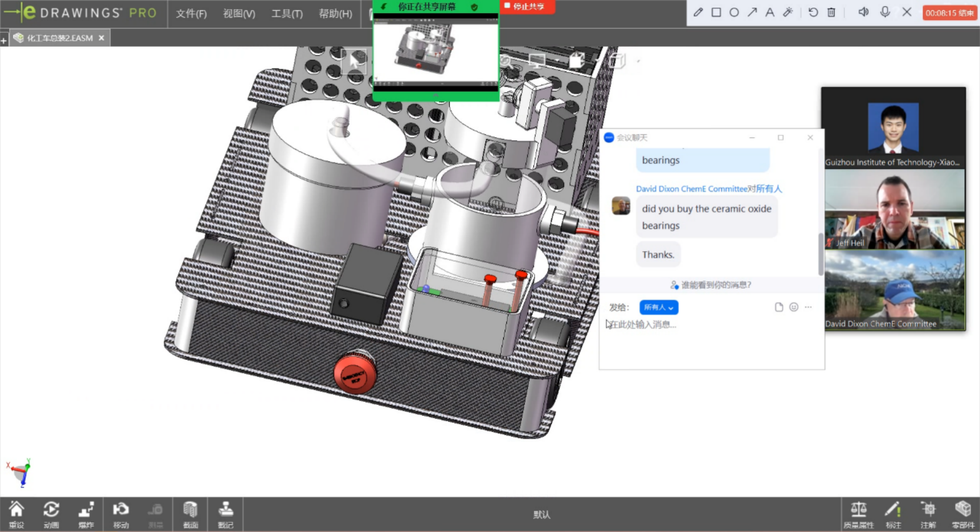Toggle the microphone mute
Screen dimensions: 980x532
[x=885, y=12]
